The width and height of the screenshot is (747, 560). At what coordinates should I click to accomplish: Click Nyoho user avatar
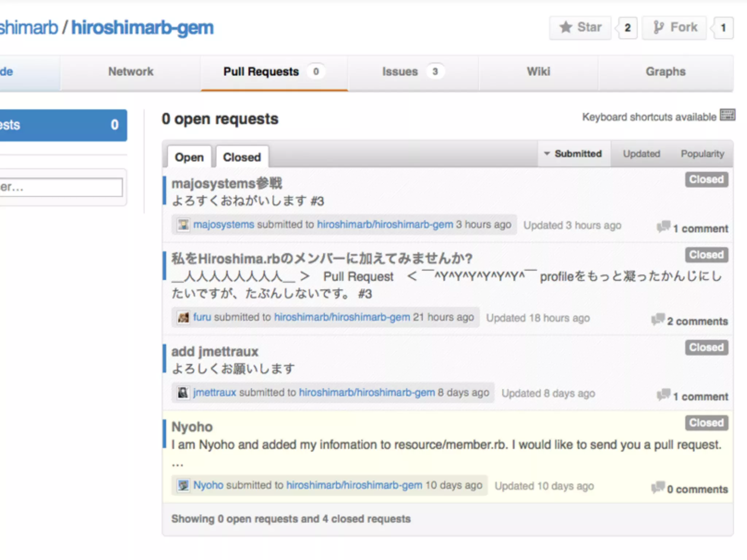coord(183,485)
